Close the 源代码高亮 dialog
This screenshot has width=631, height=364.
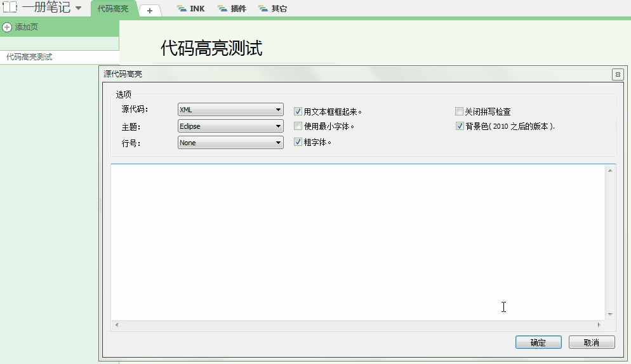pyautogui.click(x=618, y=74)
